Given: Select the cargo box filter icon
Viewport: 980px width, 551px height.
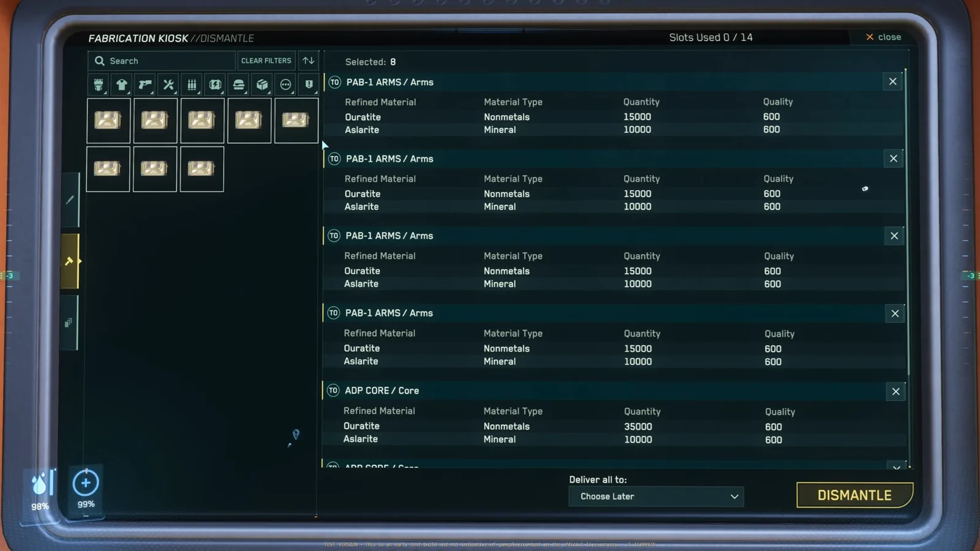Looking at the screenshot, I should [x=262, y=84].
